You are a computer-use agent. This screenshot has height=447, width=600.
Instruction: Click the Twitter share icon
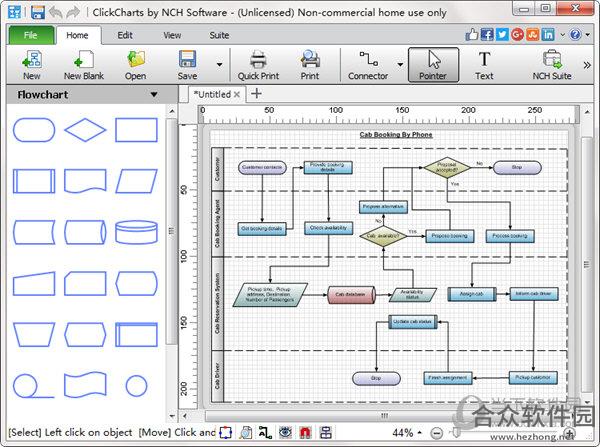(502, 34)
